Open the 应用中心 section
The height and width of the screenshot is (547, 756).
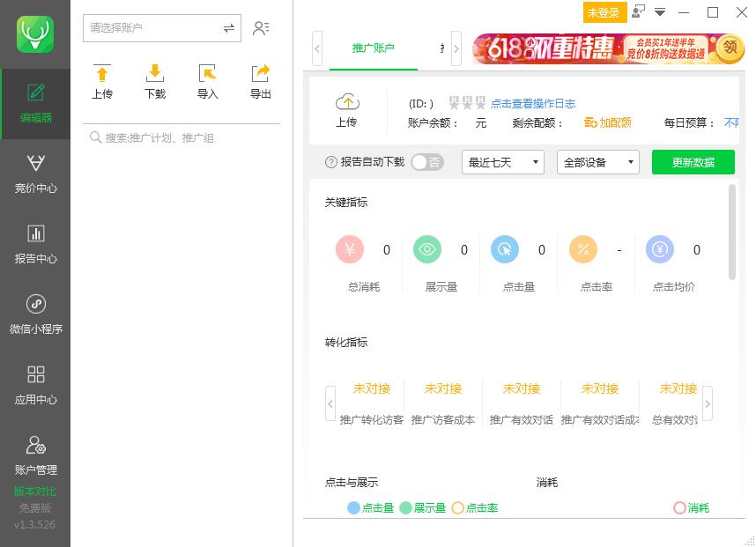tap(35, 383)
